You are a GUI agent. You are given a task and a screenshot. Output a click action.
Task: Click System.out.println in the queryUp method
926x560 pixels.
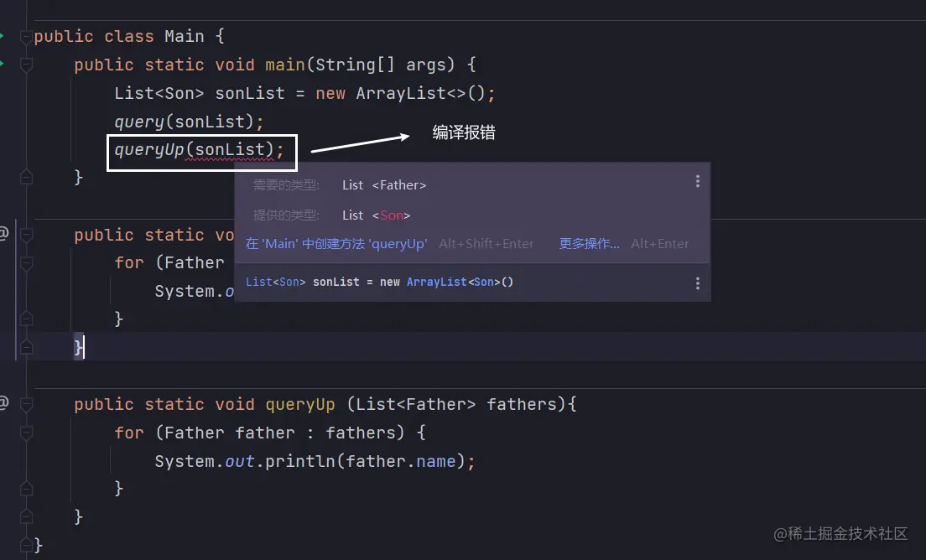[245, 461]
